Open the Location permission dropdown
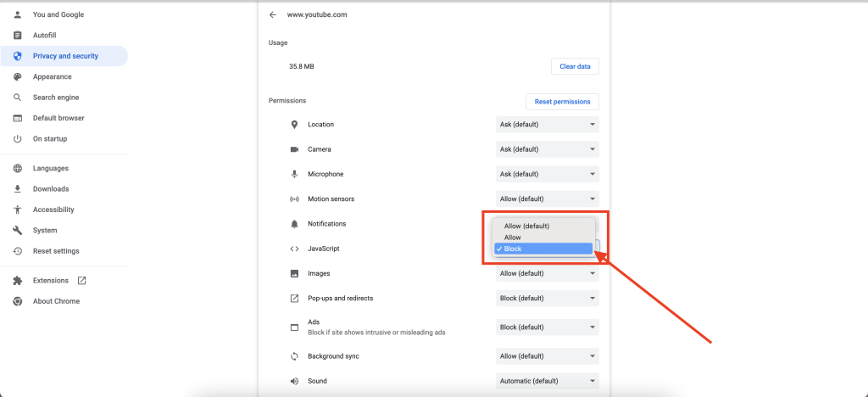 coord(547,125)
